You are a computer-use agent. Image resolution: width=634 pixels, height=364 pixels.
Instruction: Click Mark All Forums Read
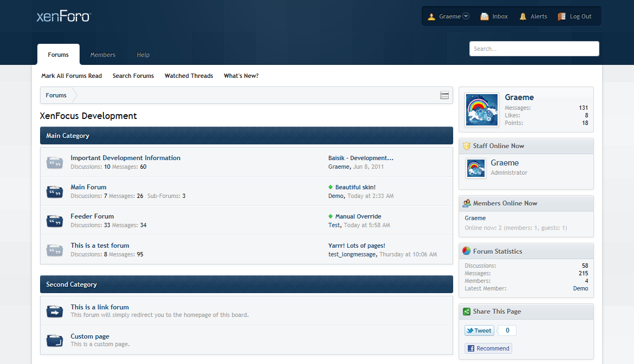tap(71, 76)
